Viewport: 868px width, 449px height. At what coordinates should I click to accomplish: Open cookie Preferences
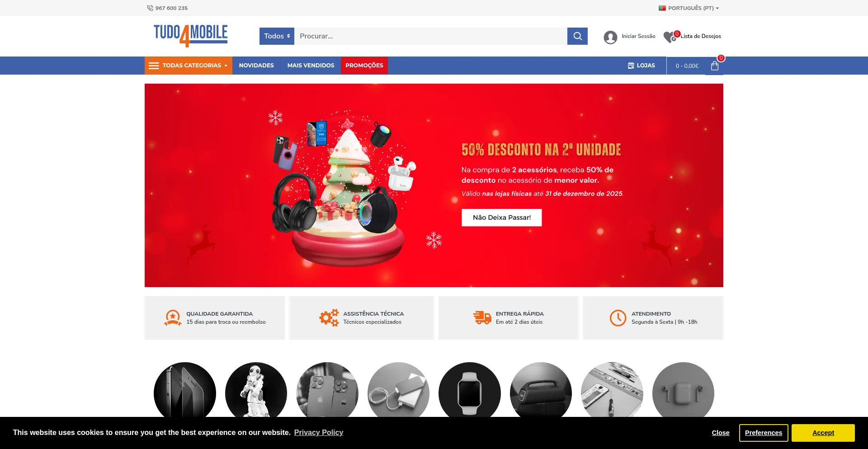[x=764, y=433]
